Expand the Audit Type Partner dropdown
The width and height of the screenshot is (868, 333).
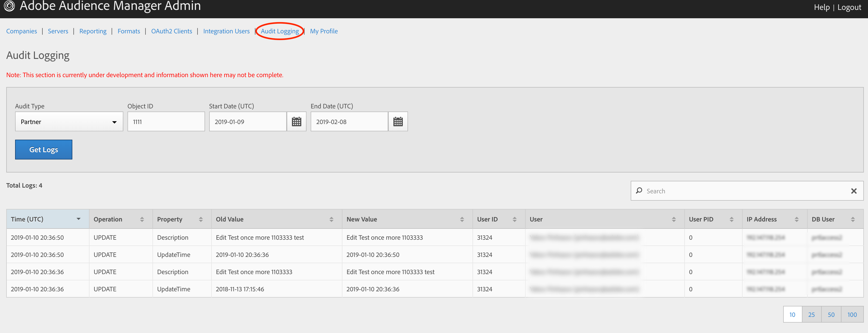(x=69, y=121)
